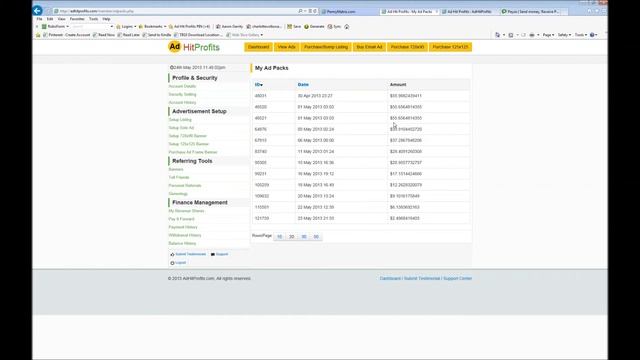Open Setup 125x125 Banner link

pyautogui.click(x=189, y=144)
